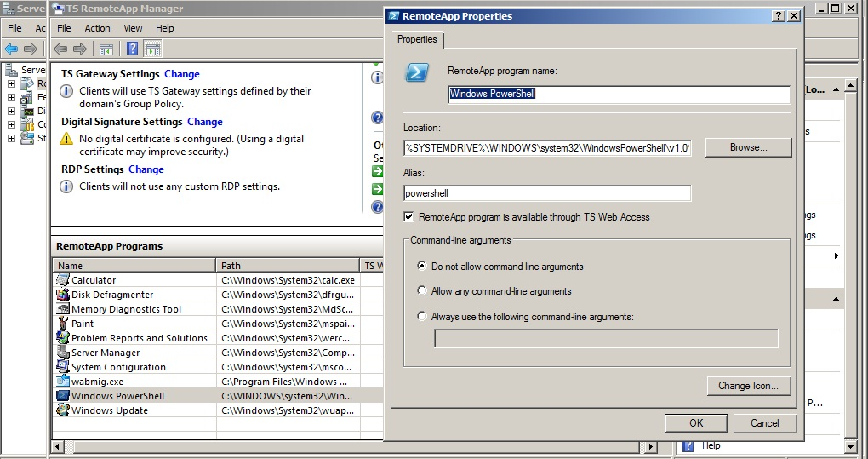This screenshot has width=868, height=459.
Task: Open the Actions pane submenu arrow
Action: (836, 255)
